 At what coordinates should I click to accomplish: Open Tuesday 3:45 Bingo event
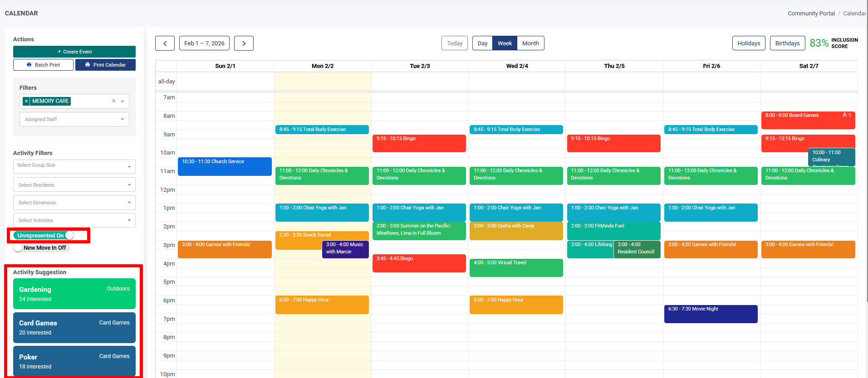(419, 263)
